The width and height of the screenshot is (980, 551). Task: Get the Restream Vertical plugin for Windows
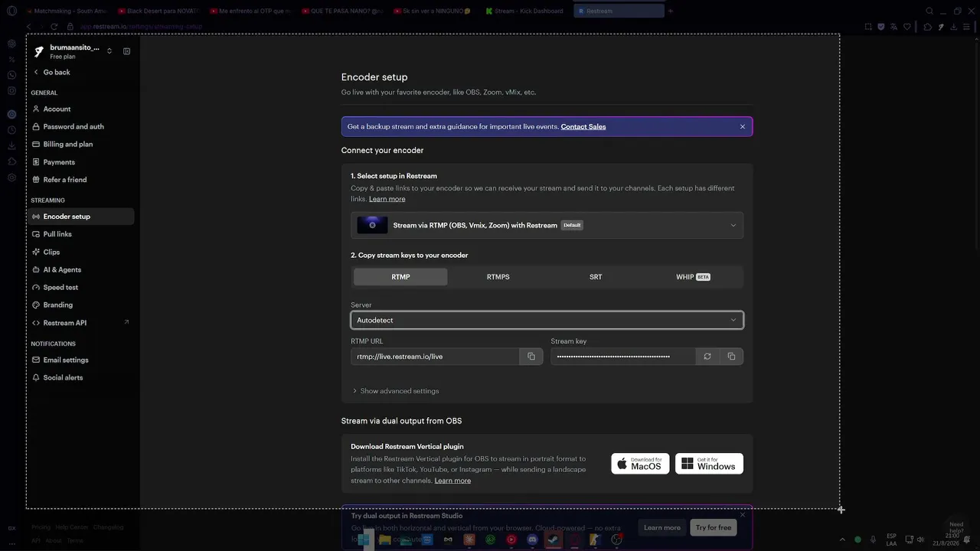[709, 464]
